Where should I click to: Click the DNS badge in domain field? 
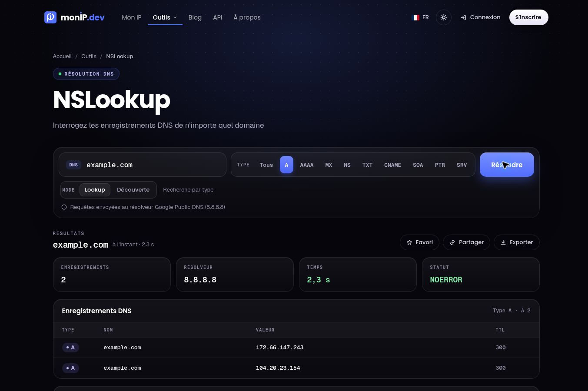coord(73,165)
